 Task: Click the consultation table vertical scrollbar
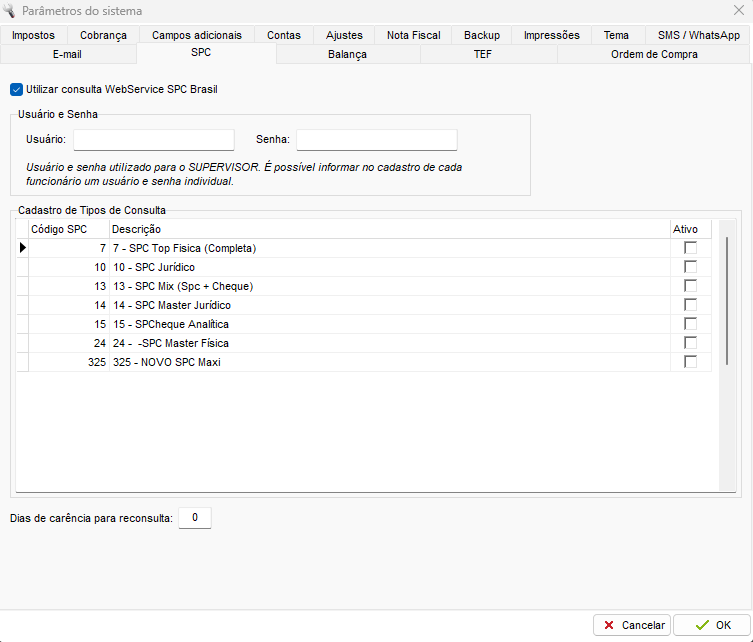pyautogui.click(x=727, y=301)
